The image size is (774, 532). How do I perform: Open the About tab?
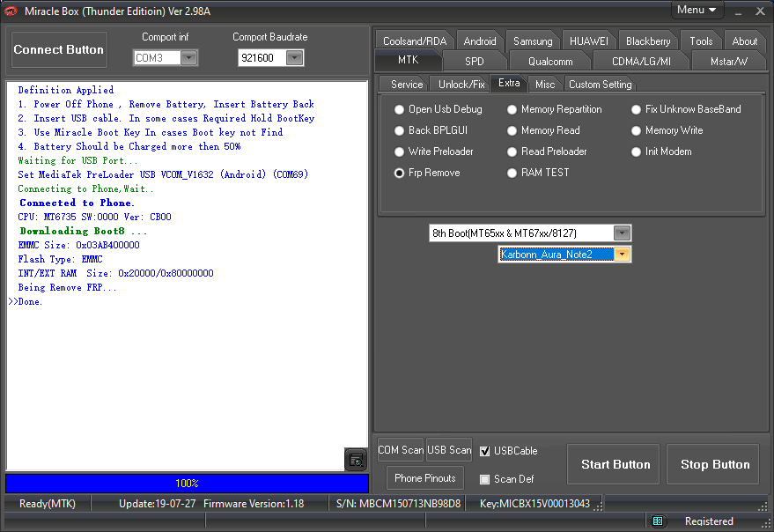tap(744, 41)
